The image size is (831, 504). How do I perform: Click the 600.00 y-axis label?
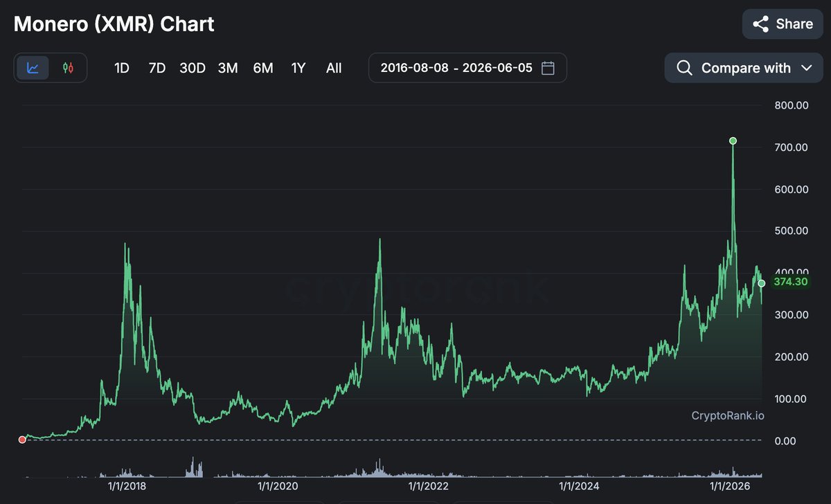coord(792,189)
